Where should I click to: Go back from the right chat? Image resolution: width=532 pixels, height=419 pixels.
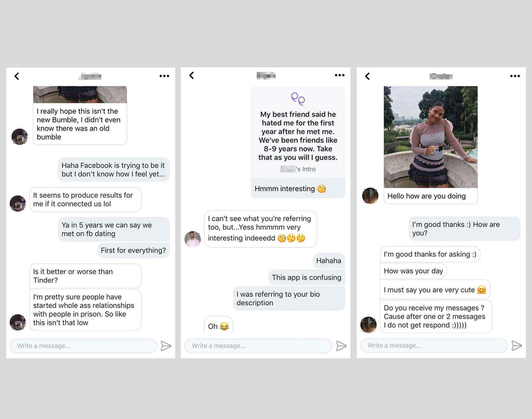pyautogui.click(x=368, y=76)
